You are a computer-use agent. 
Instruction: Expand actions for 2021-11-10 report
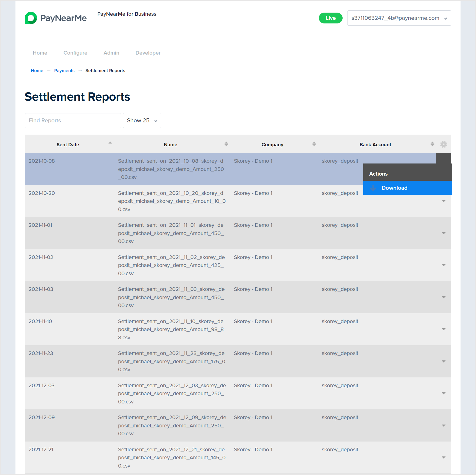pyautogui.click(x=443, y=329)
